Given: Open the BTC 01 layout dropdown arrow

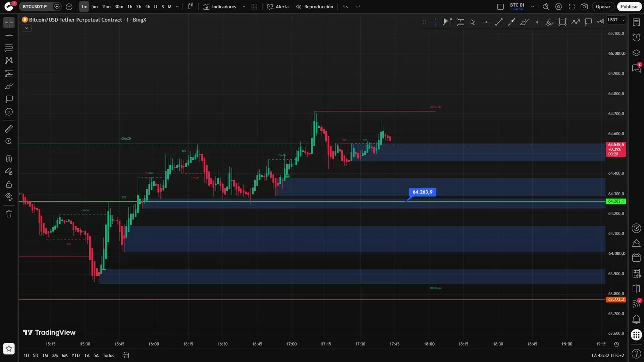Looking at the screenshot, I should (x=533, y=7).
